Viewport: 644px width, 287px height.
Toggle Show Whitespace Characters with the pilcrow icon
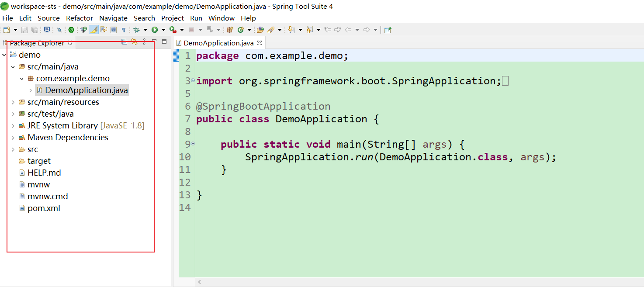tap(124, 29)
